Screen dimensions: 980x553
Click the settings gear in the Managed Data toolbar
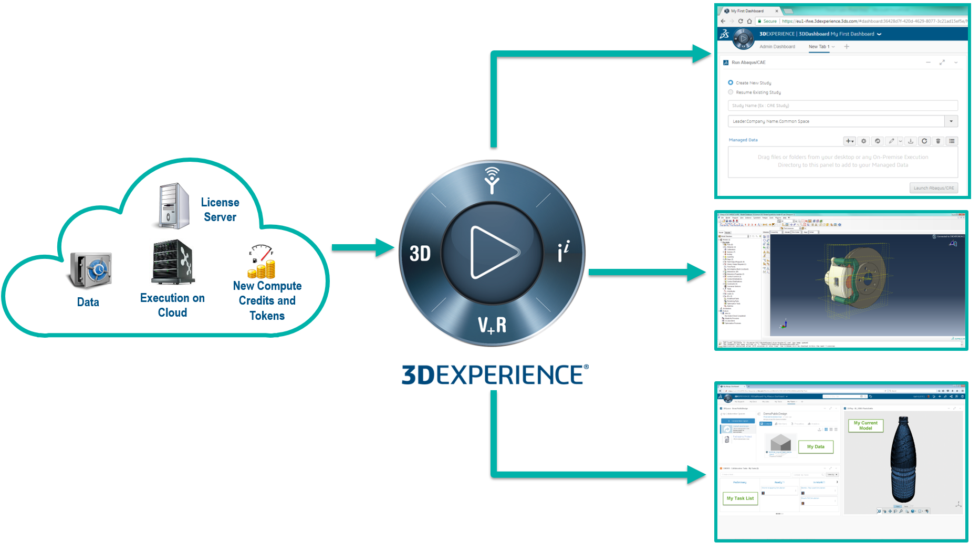pyautogui.click(x=864, y=141)
